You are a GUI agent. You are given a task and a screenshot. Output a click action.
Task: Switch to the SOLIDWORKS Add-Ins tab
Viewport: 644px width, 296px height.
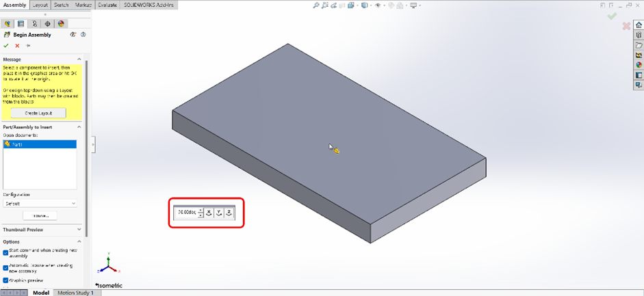[x=149, y=5]
